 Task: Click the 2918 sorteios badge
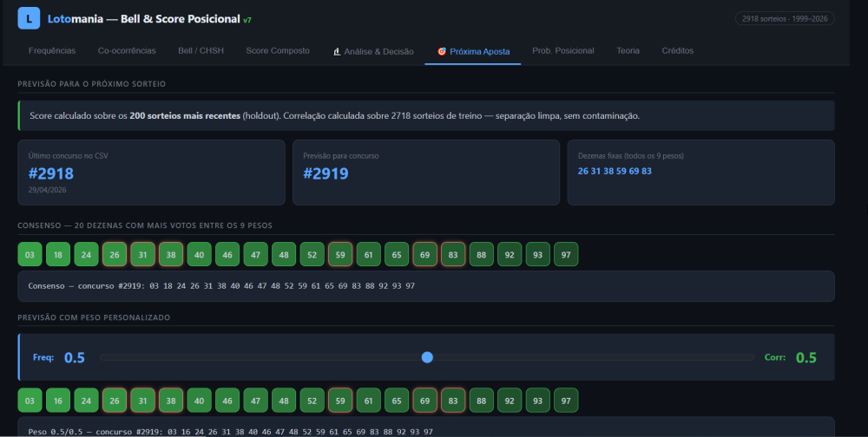pos(785,19)
